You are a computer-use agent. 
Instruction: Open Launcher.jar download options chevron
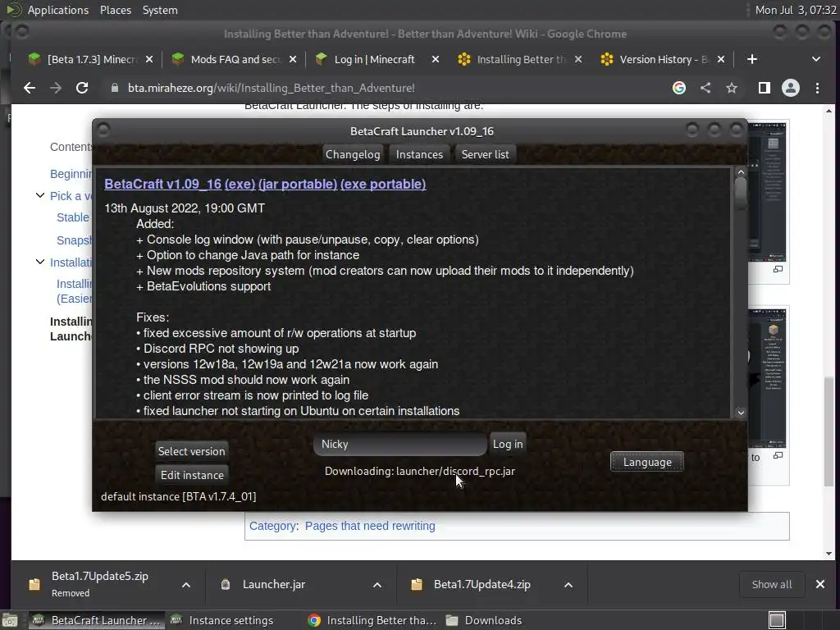coord(377,585)
